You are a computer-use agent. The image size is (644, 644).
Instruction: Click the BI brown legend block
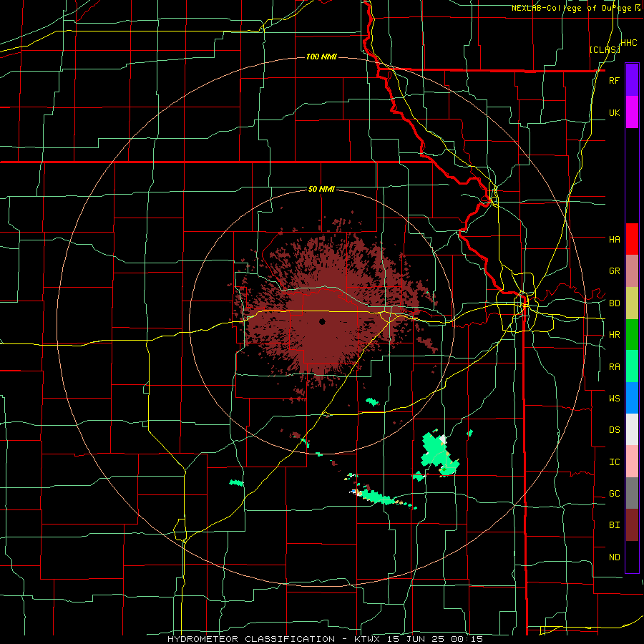pyautogui.click(x=632, y=525)
